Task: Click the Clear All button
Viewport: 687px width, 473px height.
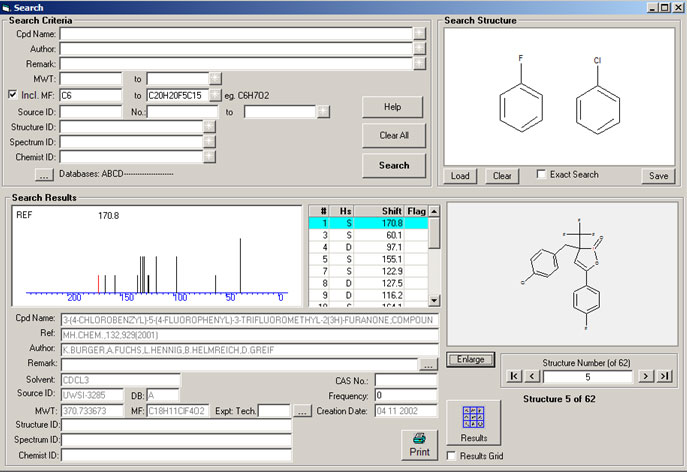Action: click(394, 135)
